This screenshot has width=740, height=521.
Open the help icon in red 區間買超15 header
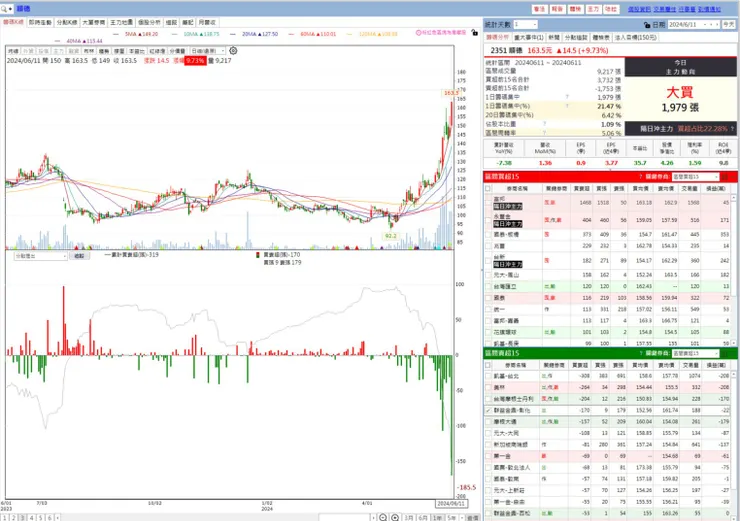pyautogui.click(x=640, y=176)
